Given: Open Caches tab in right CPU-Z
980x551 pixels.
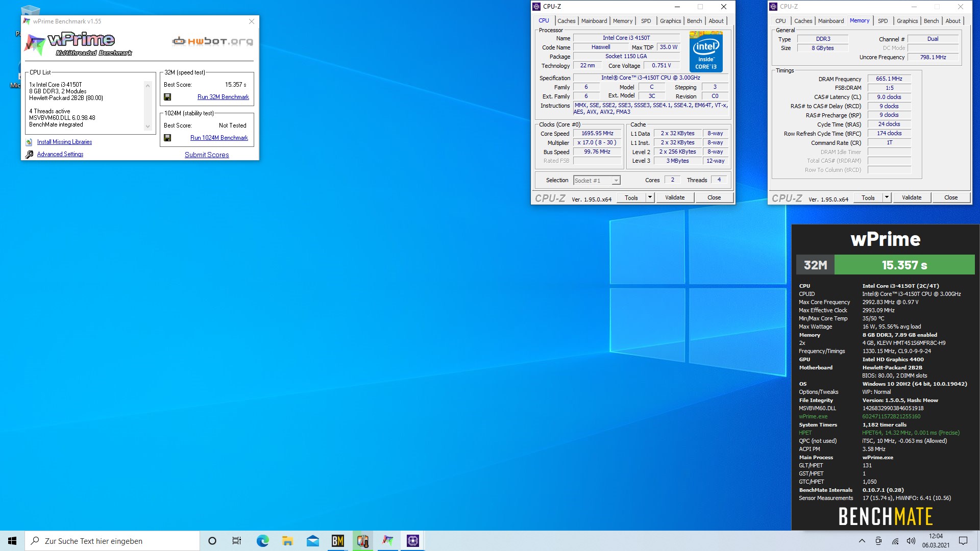Looking at the screenshot, I should pos(803,21).
